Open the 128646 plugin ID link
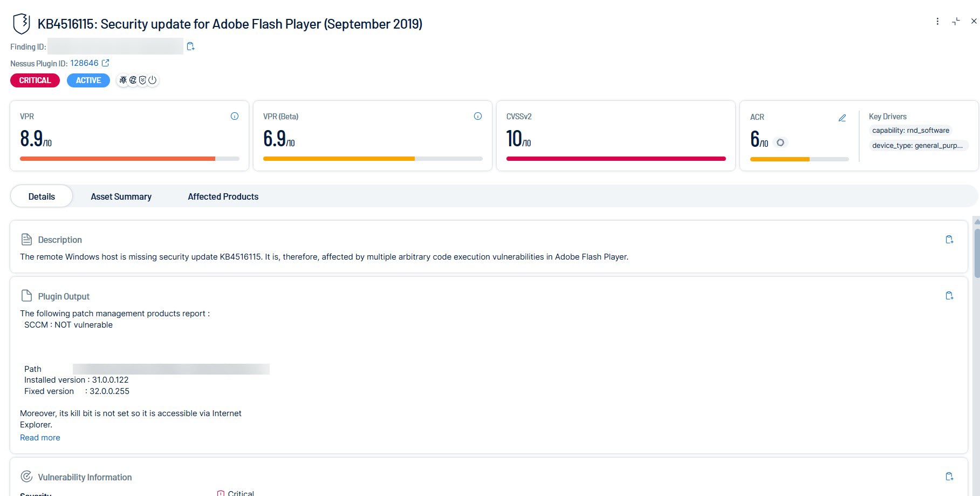This screenshot has height=496, width=980. (84, 63)
